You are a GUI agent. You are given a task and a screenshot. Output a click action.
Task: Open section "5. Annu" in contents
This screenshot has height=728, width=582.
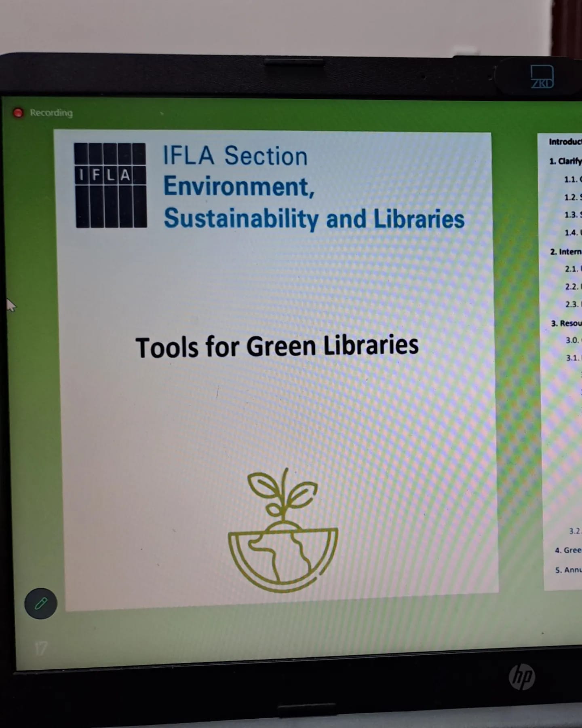568,570
